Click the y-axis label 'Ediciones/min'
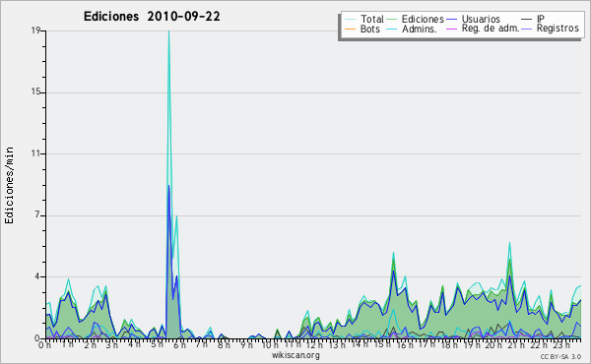591x364 pixels. click(x=9, y=185)
